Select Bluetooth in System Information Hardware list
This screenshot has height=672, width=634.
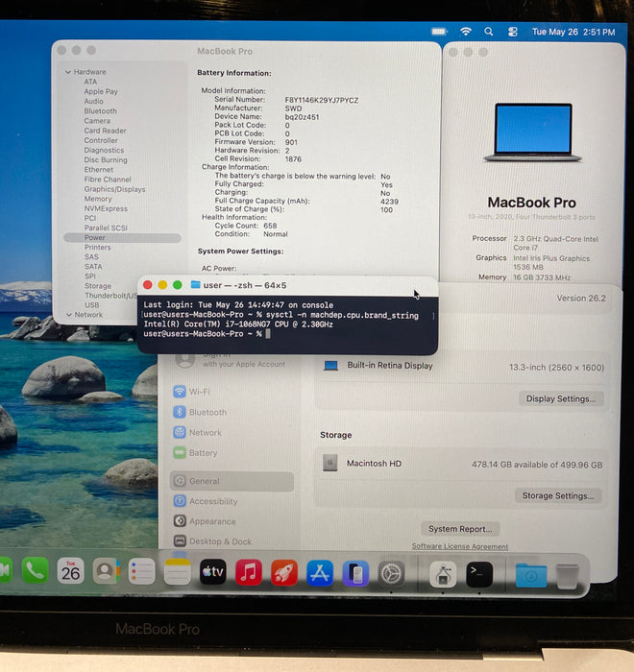coord(100,111)
